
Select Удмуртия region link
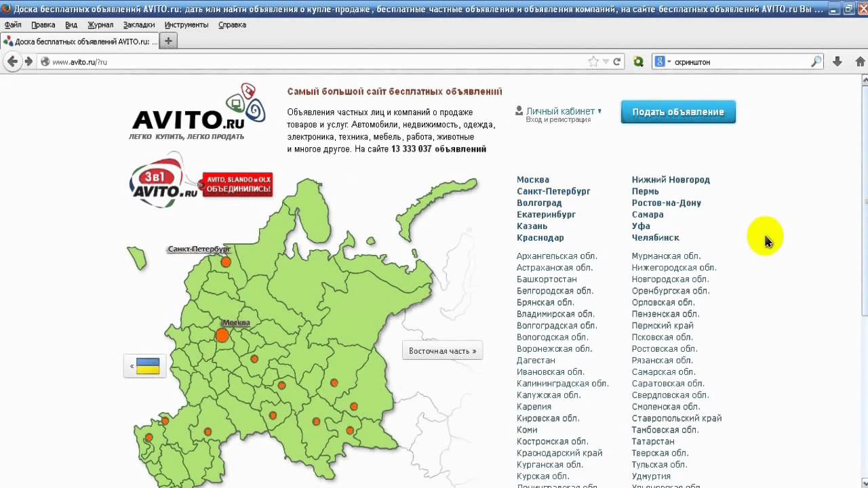[651, 476]
